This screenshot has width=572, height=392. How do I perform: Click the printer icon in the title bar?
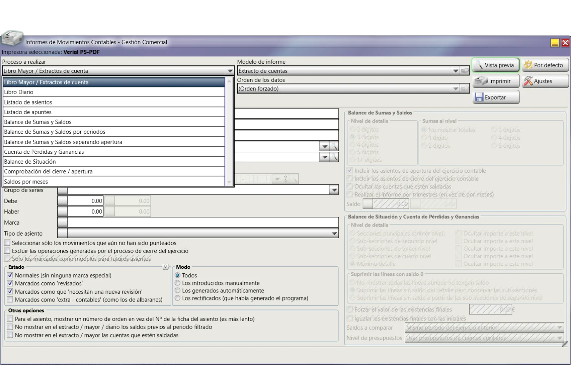[12, 38]
